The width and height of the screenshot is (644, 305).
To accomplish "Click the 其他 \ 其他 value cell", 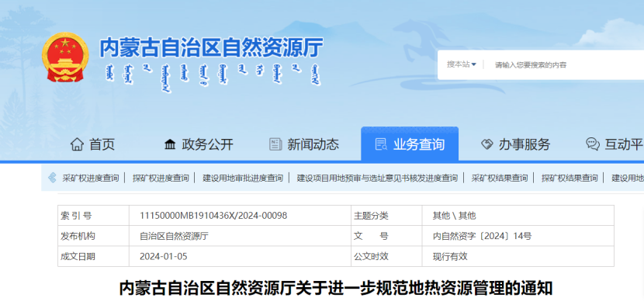I will point(518,216).
